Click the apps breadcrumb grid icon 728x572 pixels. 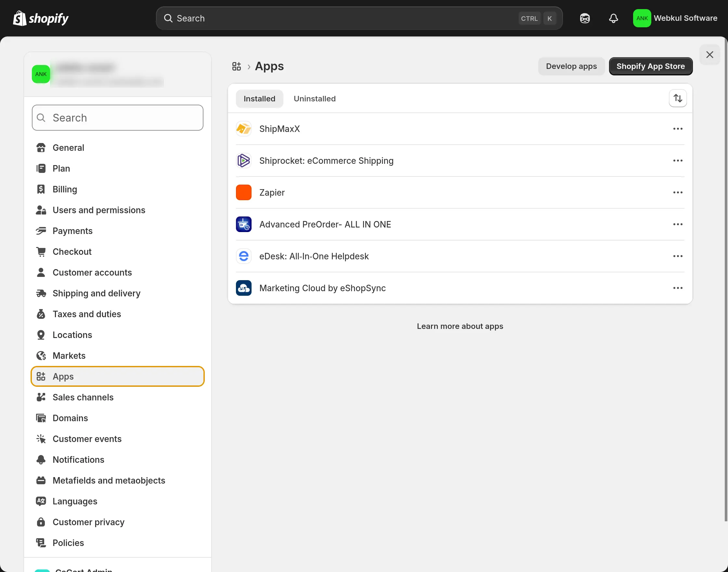click(x=236, y=66)
